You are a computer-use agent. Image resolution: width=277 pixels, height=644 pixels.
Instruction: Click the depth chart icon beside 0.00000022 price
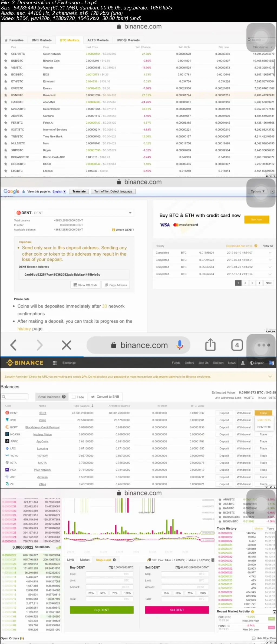pos(58,547)
